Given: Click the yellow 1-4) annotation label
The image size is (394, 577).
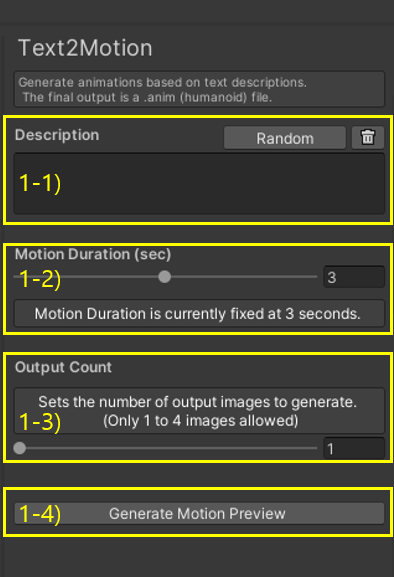Looking at the screenshot, I should [x=40, y=514].
